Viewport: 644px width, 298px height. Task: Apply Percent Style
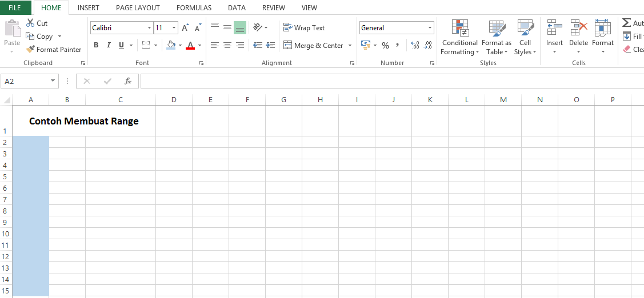click(x=385, y=46)
